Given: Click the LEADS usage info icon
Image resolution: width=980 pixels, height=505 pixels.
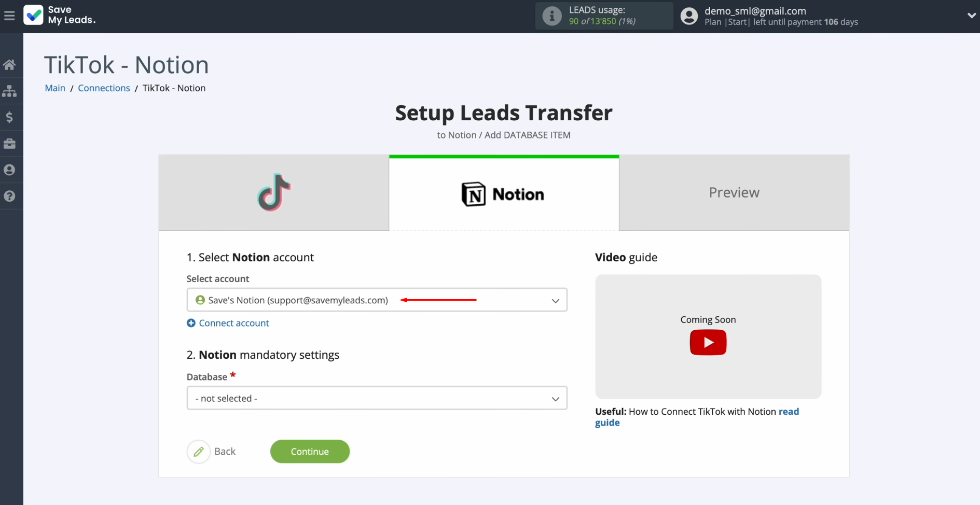Looking at the screenshot, I should pos(552,16).
